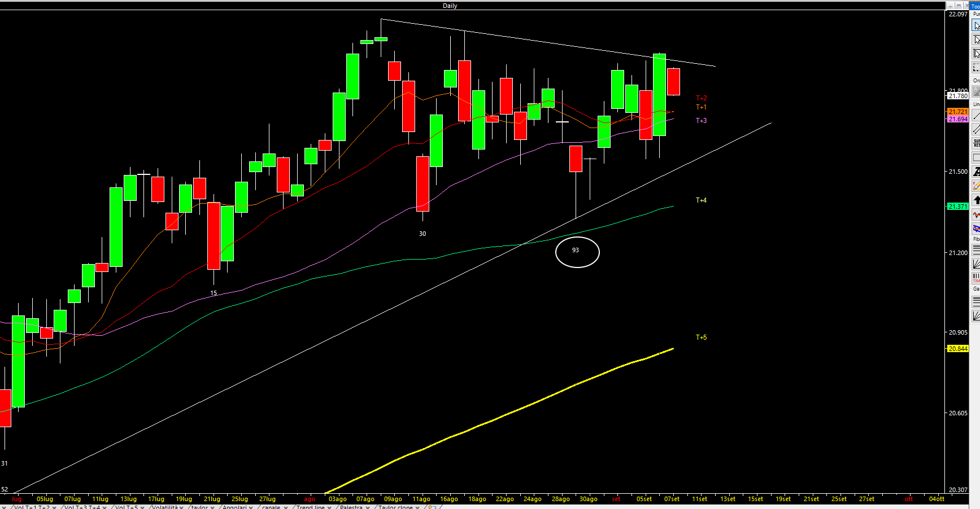Click the T+2 label on chart
This screenshot has height=509, width=980.
pyautogui.click(x=701, y=98)
